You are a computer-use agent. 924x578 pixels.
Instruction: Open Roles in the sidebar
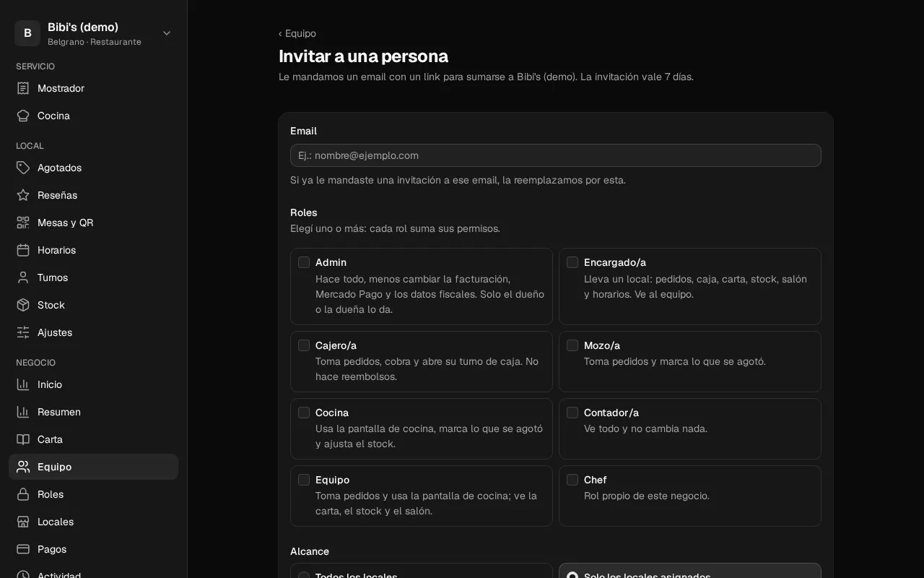(x=93, y=494)
